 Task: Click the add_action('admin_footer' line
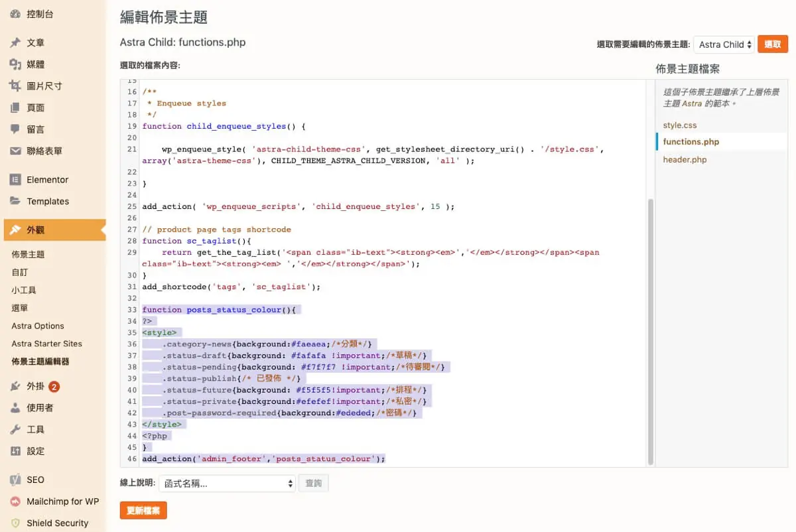point(263,458)
